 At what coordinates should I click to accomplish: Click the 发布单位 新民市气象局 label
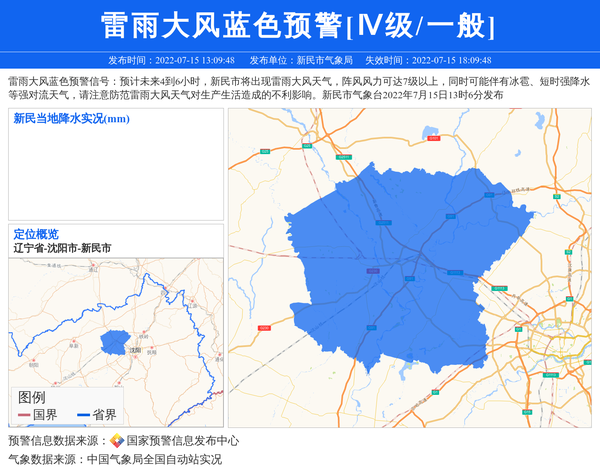tap(301, 60)
